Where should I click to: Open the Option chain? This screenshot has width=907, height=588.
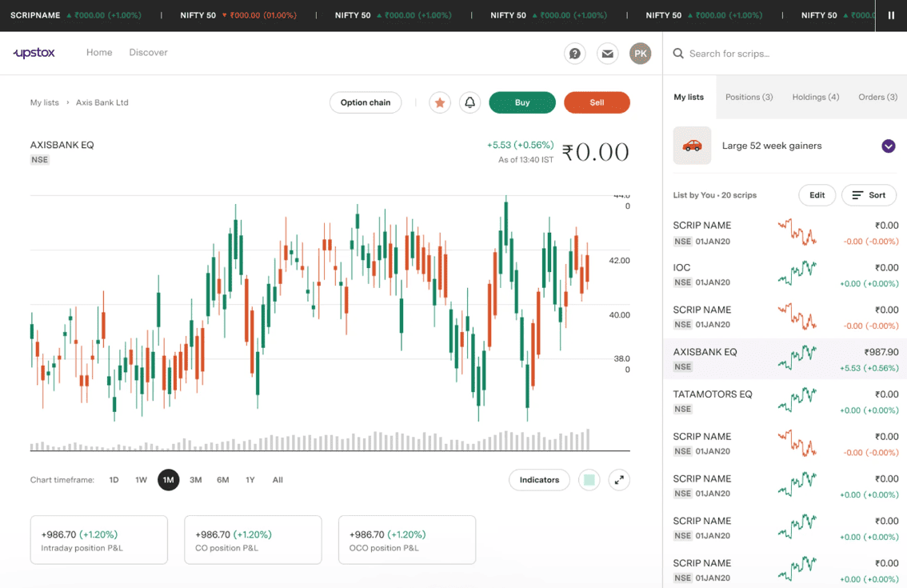(366, 102)
